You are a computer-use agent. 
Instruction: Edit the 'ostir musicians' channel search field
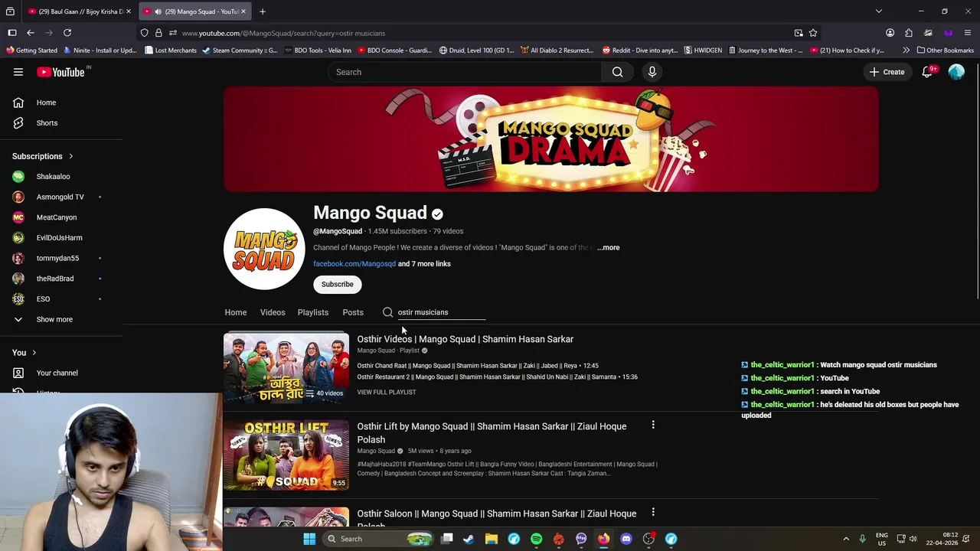click(441, 312)
